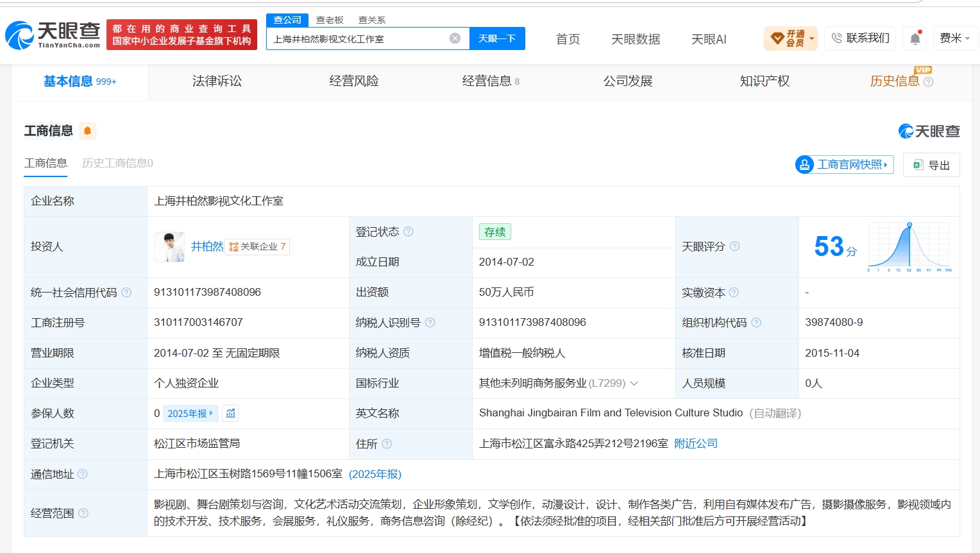Select the 基本信息 tab
This screenshot has width=980, height=553.
pyautogui.click(x=80, y=81)
